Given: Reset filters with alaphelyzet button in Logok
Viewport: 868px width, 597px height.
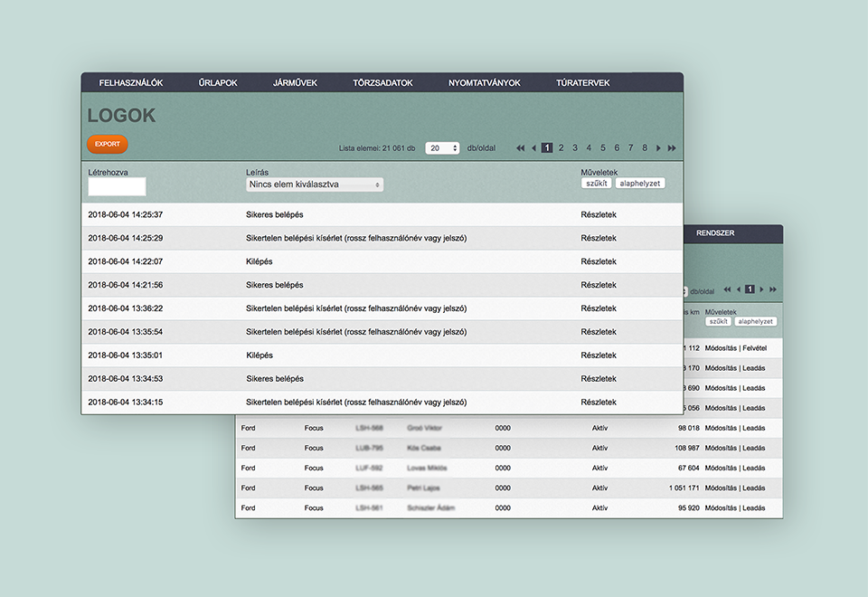Looking at the screenshot, I should pos(640,183).
